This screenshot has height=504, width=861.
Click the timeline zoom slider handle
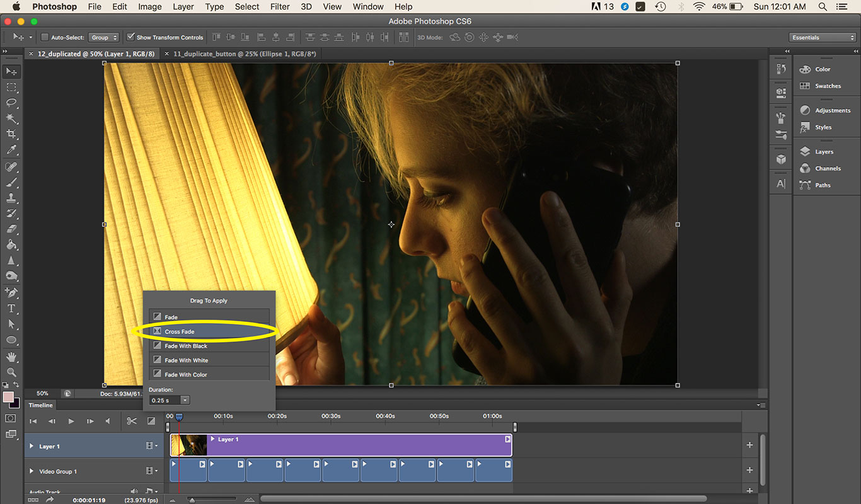pyautogui.click(x=192, y=500)
